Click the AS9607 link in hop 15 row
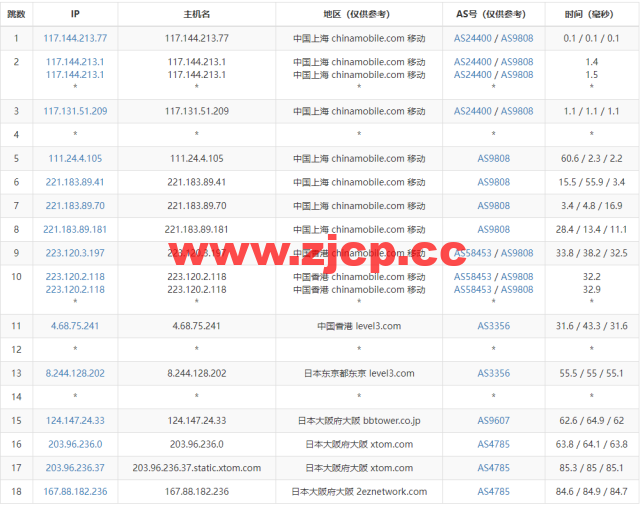 (494, 420)
